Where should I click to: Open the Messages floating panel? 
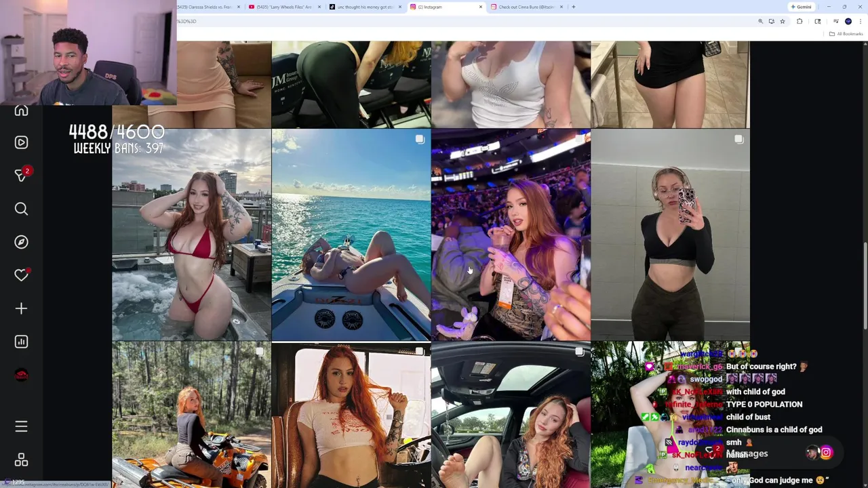[768, 453]
